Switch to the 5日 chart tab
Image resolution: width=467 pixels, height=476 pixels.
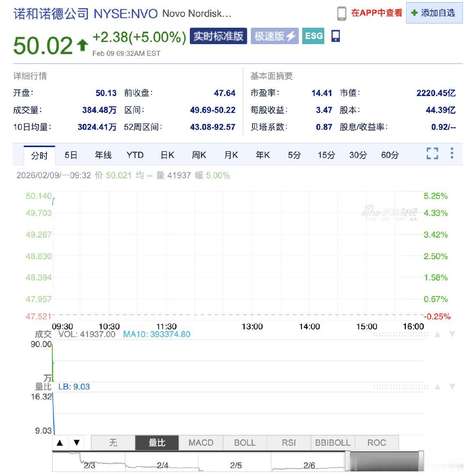tap(71, 155)
